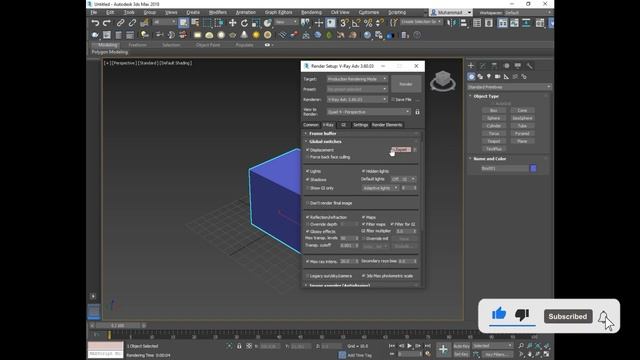Toggle the Selection Lock icon in the status bar
The image size is (640, 360).
(239, 346)
